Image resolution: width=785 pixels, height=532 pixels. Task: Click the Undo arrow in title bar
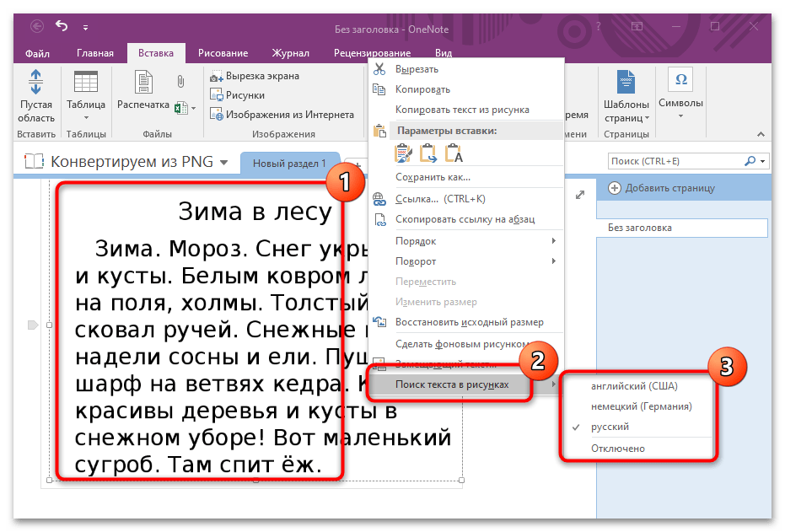pyautogui.click(x=61, y=27)
